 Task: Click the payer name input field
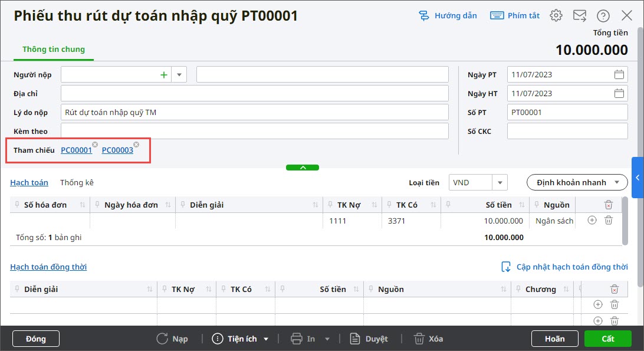click(323, 74)
